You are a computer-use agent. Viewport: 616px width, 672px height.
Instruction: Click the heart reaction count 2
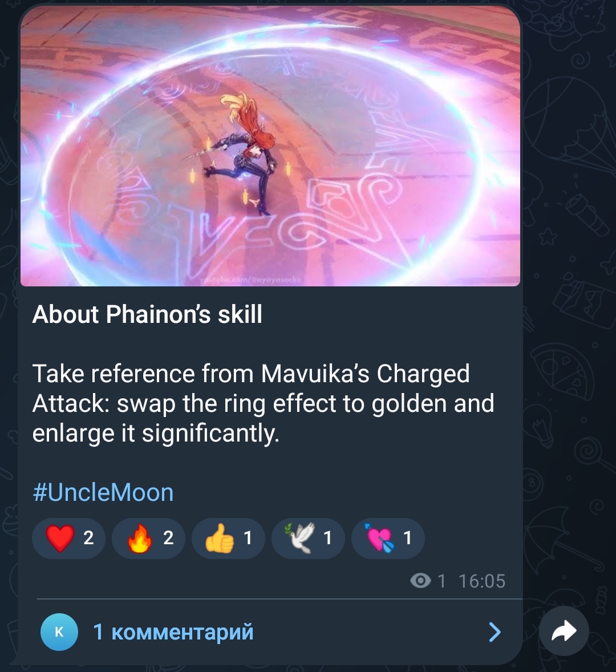click(88, 539)
